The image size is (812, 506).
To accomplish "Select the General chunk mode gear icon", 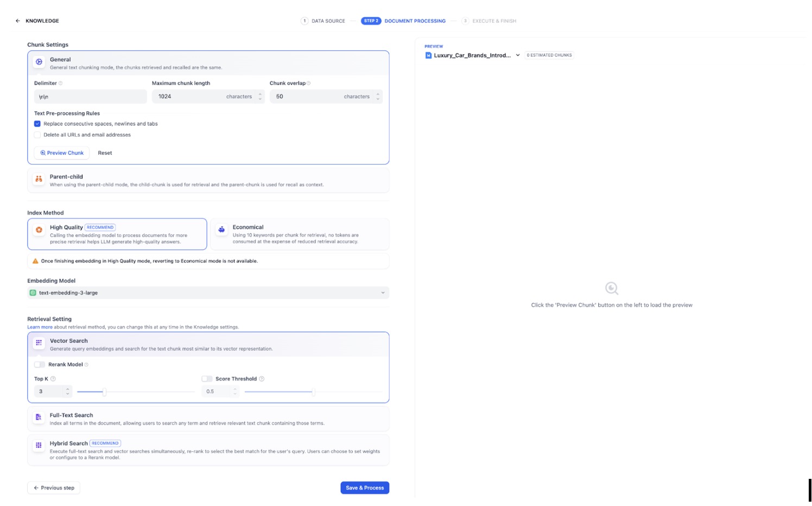I will [x=39, y=62].
